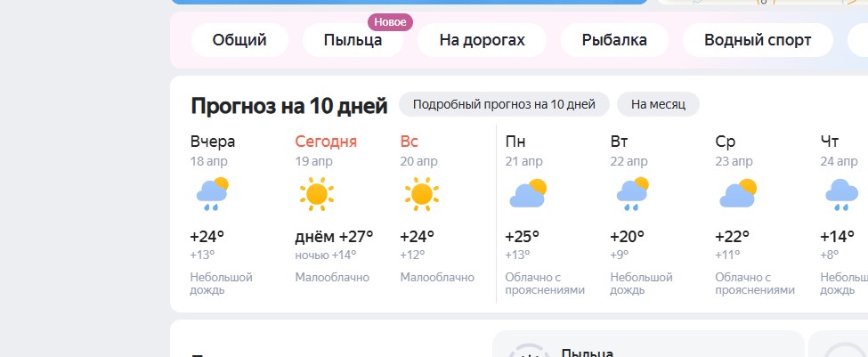The image size is (868, 357).
Task: Click the Пыльца widget title below
Action: click(588, 353)
